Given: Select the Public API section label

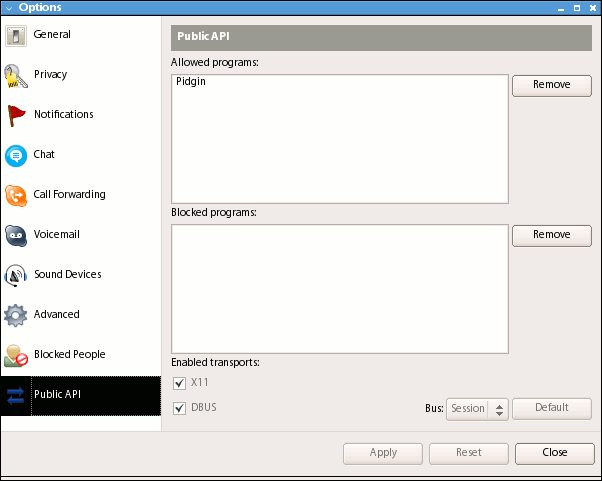Looking at the screenshot, I should click(58, 394).
